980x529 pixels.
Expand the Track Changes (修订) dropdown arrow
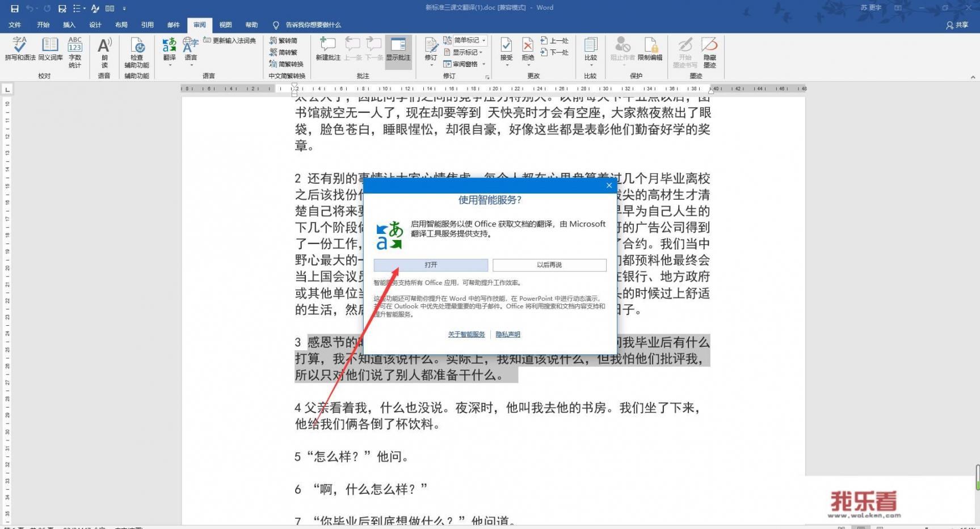point(431,65)
